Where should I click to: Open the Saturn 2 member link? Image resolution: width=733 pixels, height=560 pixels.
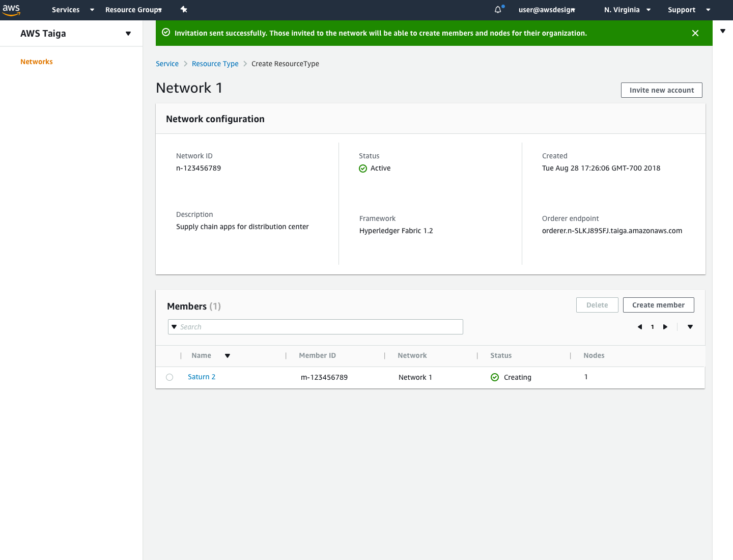point(202,377)
